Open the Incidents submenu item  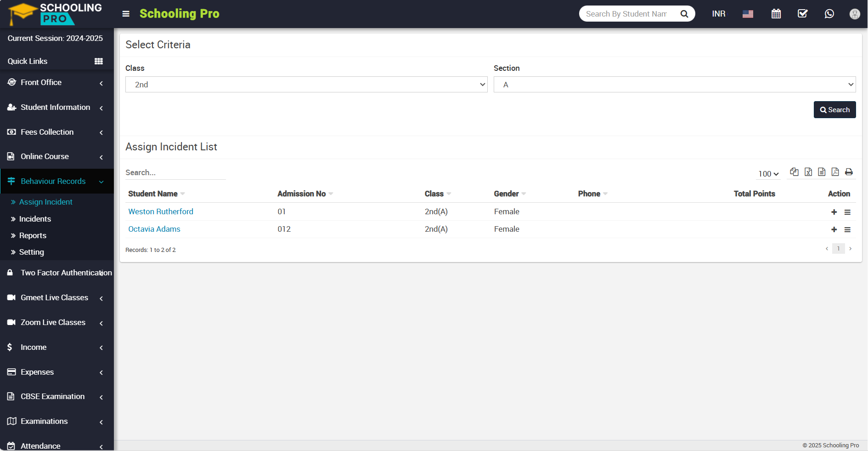(x=35, y=219)
